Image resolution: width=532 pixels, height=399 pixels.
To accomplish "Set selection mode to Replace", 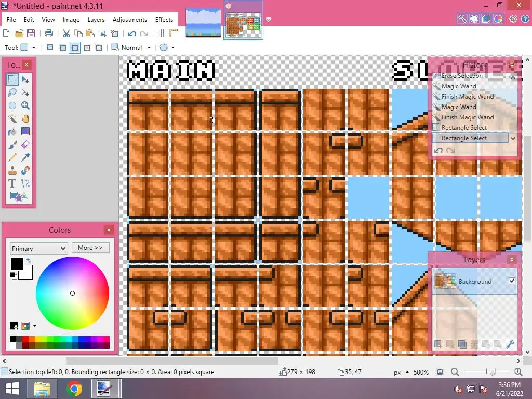I will point(50,47).
